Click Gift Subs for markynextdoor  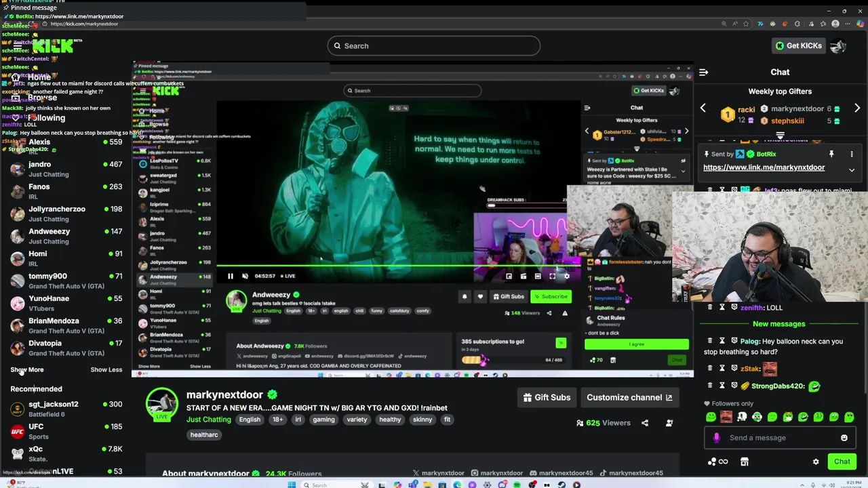547,397
